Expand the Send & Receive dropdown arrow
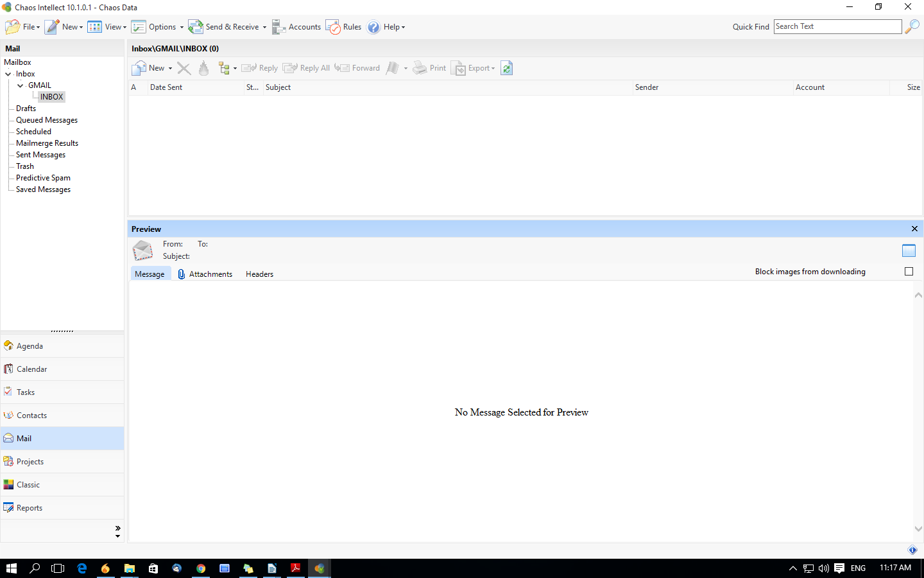This screenshot has height=578, width=924. point(264,28)
